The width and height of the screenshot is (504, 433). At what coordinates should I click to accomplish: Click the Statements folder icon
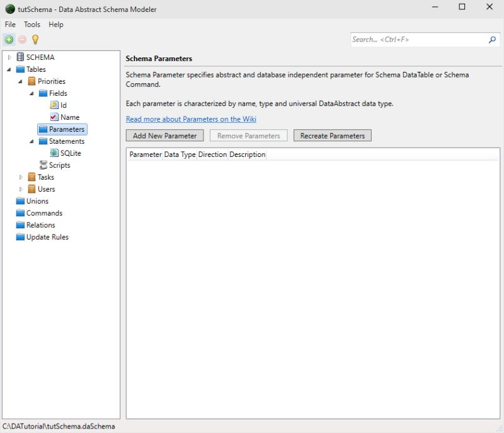(x=43, y=141)
